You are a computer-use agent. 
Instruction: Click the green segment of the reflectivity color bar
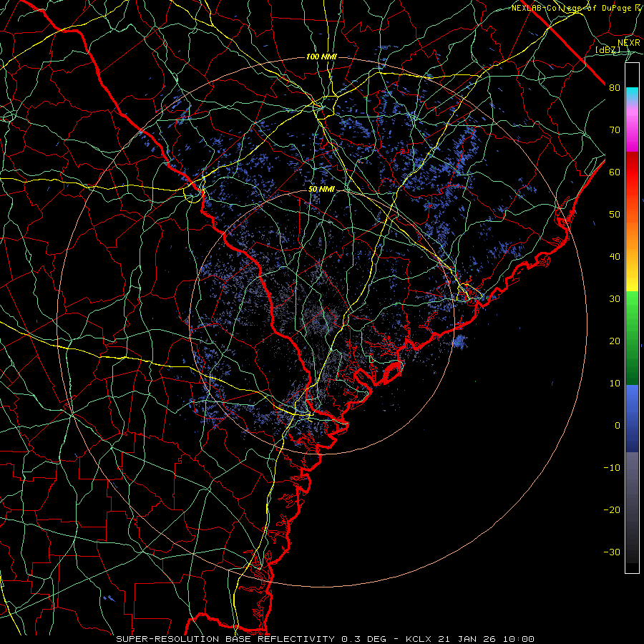click(632, 338)
